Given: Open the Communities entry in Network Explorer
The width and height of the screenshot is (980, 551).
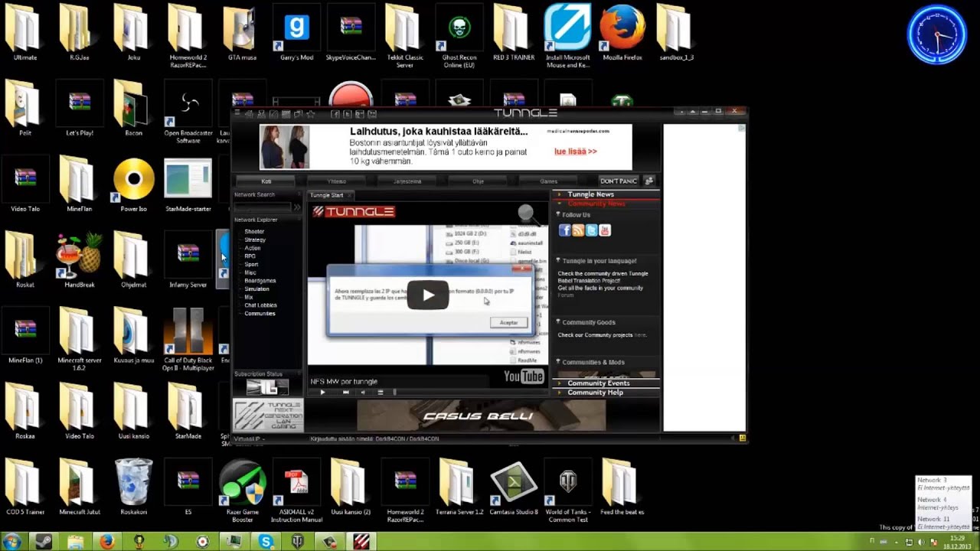Looking at the screenshot, I should [x=260, y=314].
